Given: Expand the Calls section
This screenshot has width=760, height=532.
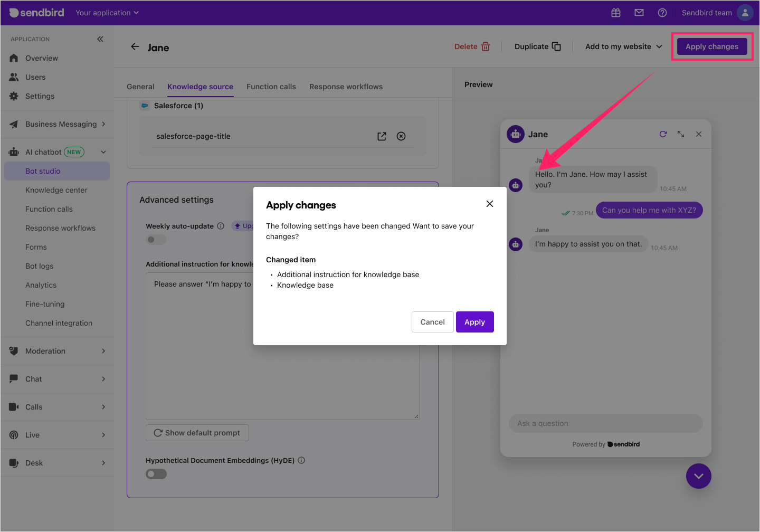Looking at the screenshot, I should click(57, 407).
